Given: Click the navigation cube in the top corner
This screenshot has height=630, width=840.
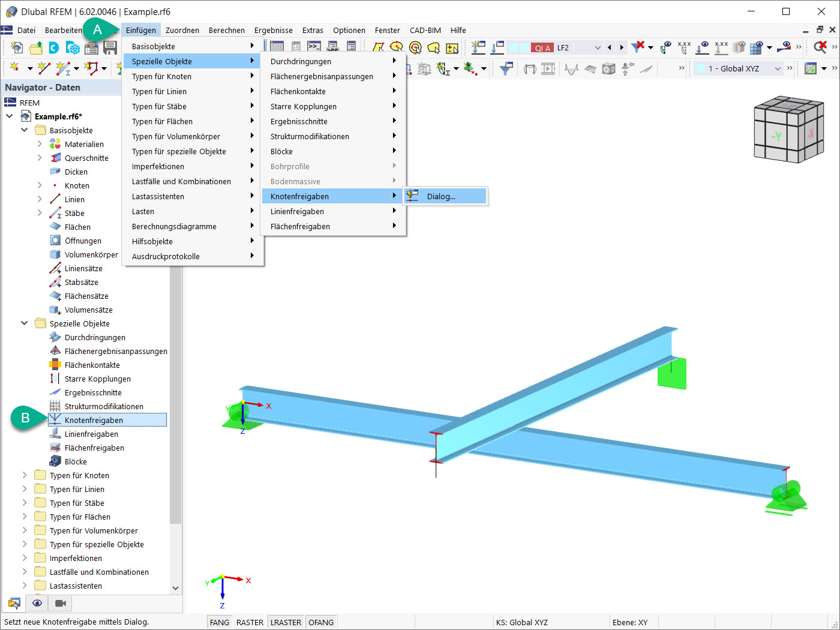Looking at the screenshot, I should point(789,129).
